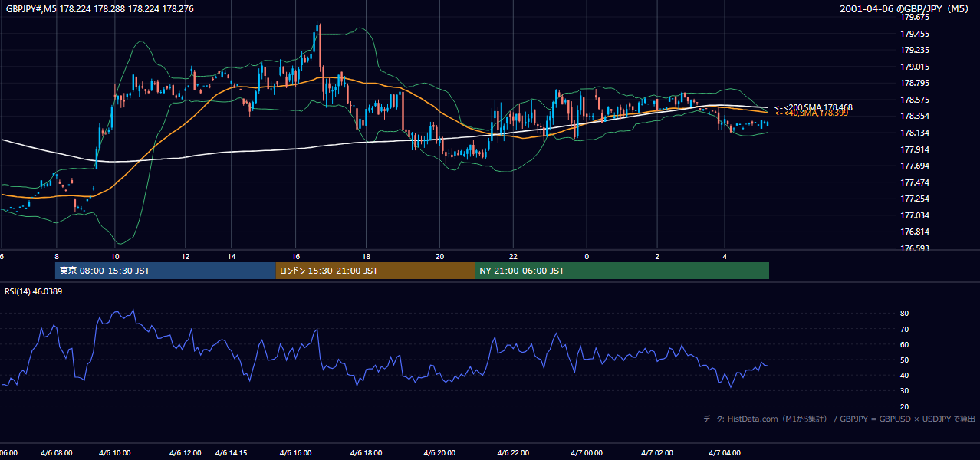Click the RSI(14) 46.0389 indicator label
Image resolution: width=980 pixels, height=460 pixels.
(34, 291)
